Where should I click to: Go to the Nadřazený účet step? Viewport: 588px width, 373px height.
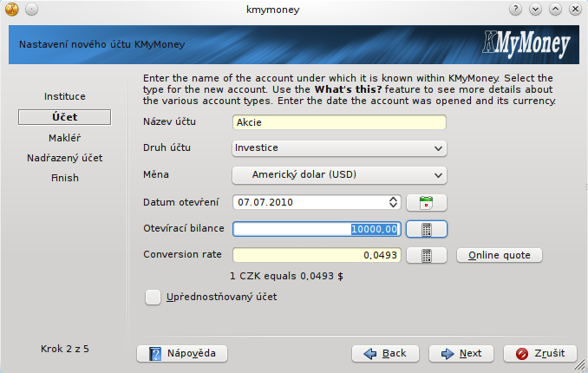point(65,158)
